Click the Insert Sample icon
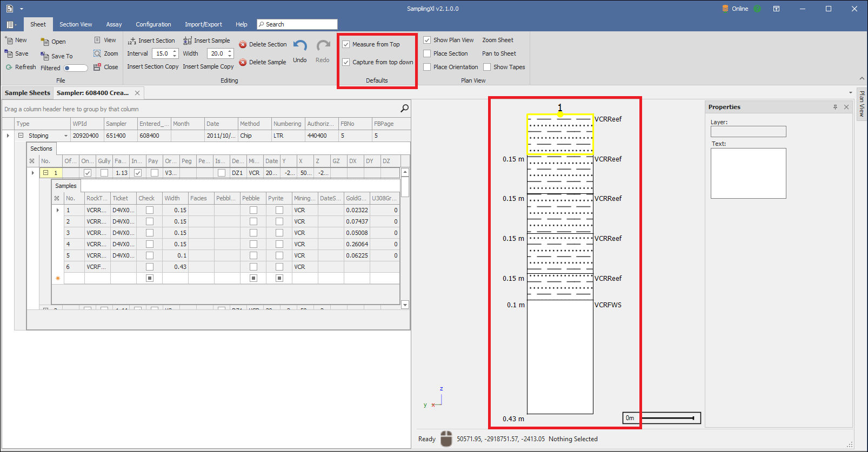Viewport: 868px width, 452px height. click(x=188, y=41)
